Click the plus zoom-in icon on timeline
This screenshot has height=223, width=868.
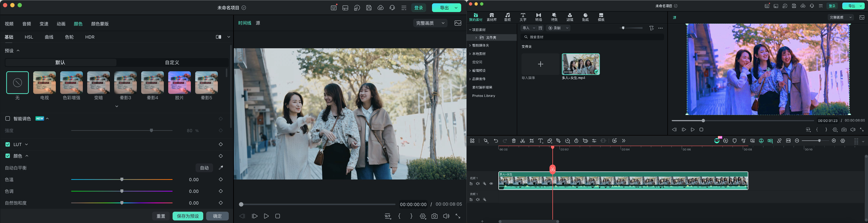pyautogui.click(x=834, y=141)
